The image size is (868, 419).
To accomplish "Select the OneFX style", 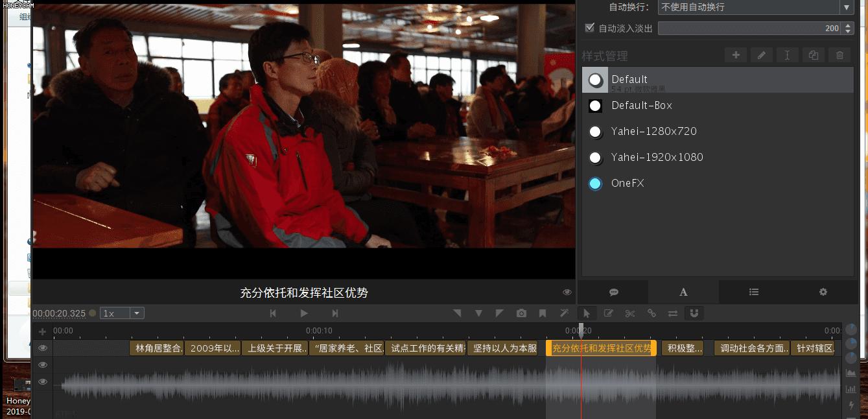I will click(628, 184).
